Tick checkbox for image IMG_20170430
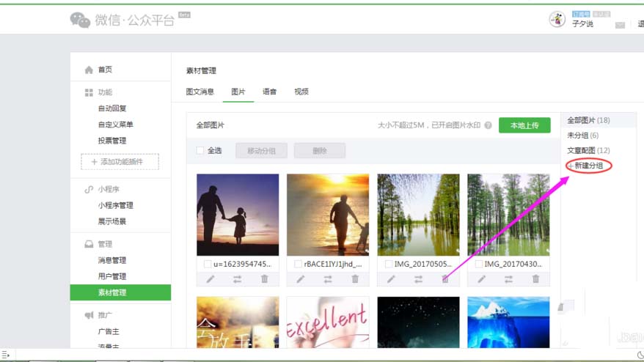Image resolution: width=644 pixels, height=362 pixels. pos(479,264)
